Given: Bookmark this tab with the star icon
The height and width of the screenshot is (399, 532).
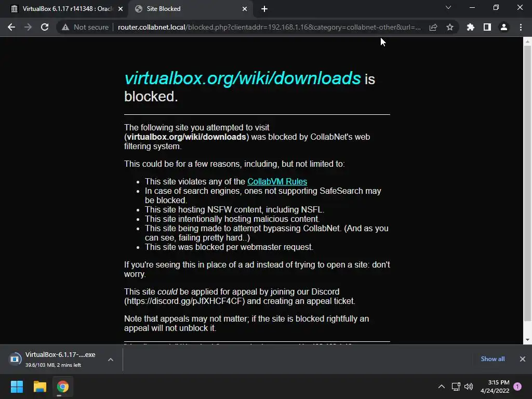Looking at the screenshot, I should [x=450, y=27].
